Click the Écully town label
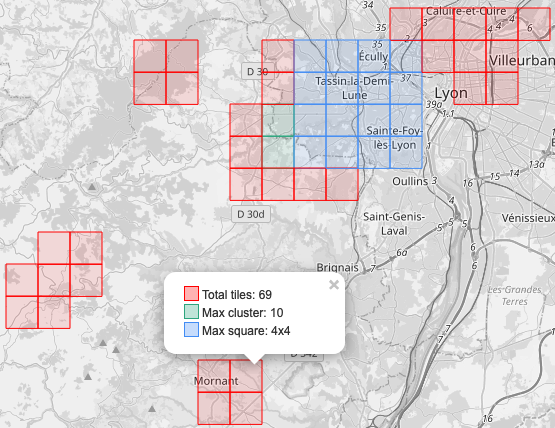The image size is (555, 428). pos(373,56)
